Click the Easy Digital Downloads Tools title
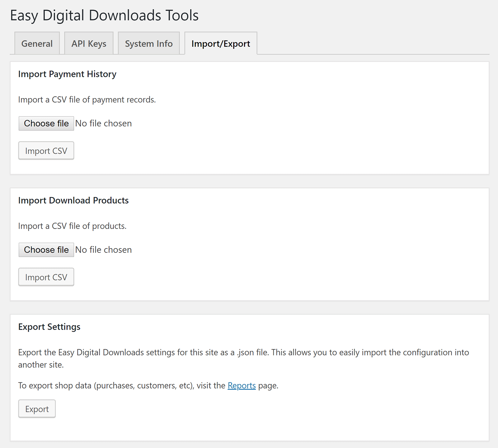Viewport: 498px width, 448px height. point(104,16)
